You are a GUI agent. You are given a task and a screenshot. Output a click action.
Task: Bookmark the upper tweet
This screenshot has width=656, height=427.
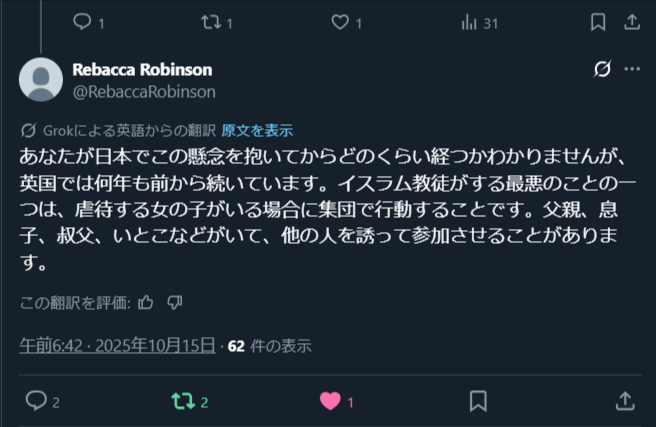click(x=598, y=22)
